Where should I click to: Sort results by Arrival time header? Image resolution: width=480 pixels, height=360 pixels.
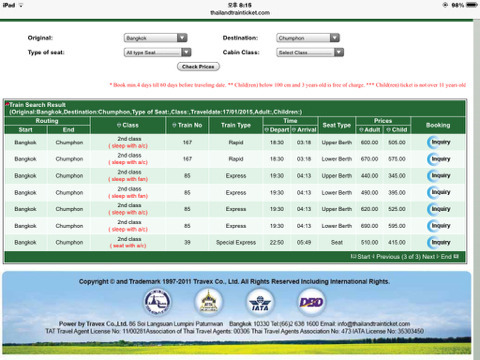coord(304,130)
